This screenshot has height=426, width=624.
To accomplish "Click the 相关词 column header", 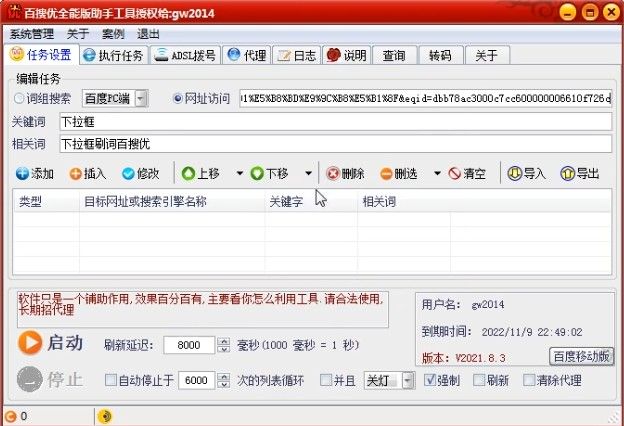I will click(404, 202).
